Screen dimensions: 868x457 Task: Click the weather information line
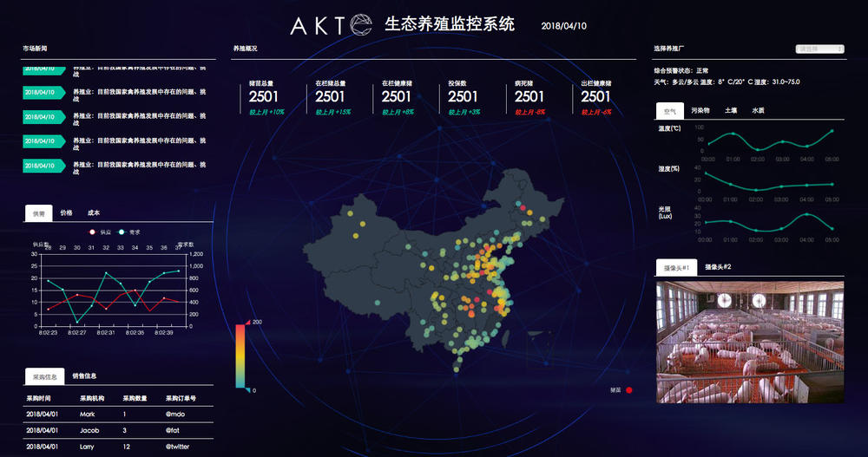(x=727, y=82)
